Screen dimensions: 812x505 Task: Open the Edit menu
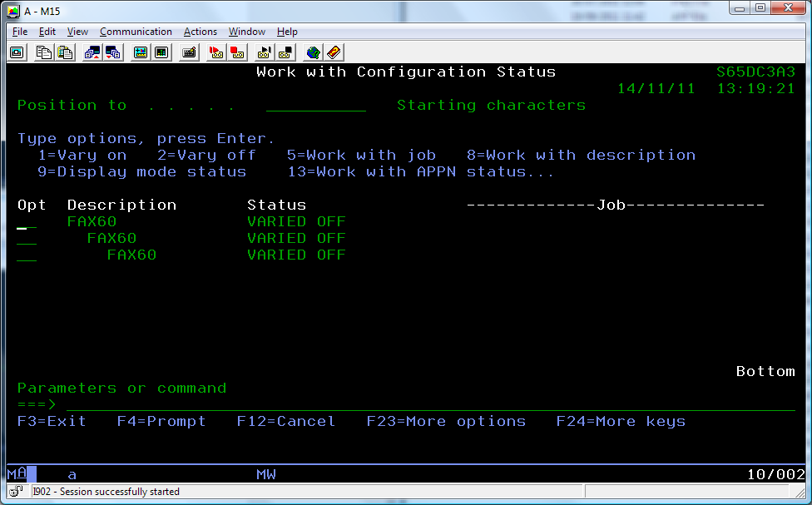47,32
